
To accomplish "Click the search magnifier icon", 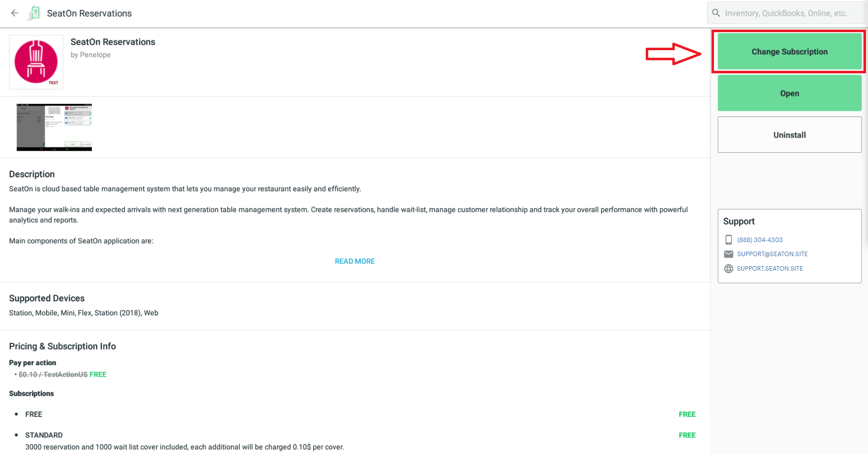I will pyautogui.click(x=716, y=13).
